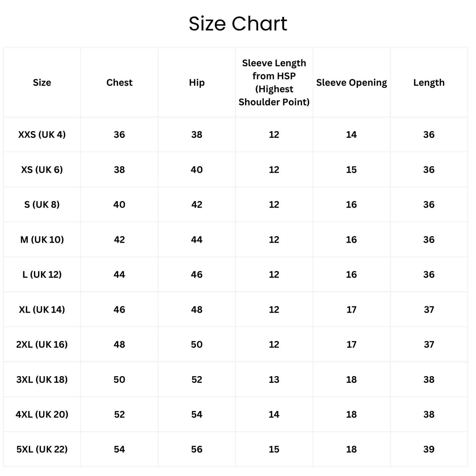Click the Chest column header

click(x=119, y=82)
